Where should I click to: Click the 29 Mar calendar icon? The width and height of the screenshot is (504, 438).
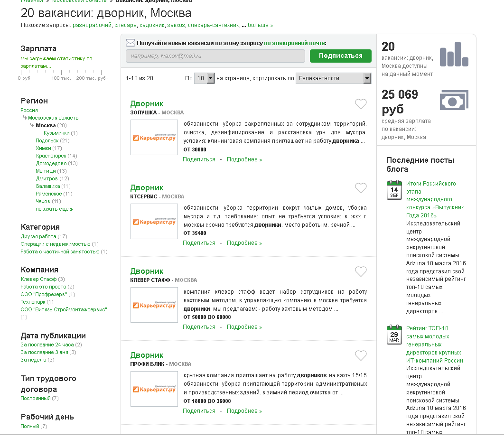(x=394, y=335)
